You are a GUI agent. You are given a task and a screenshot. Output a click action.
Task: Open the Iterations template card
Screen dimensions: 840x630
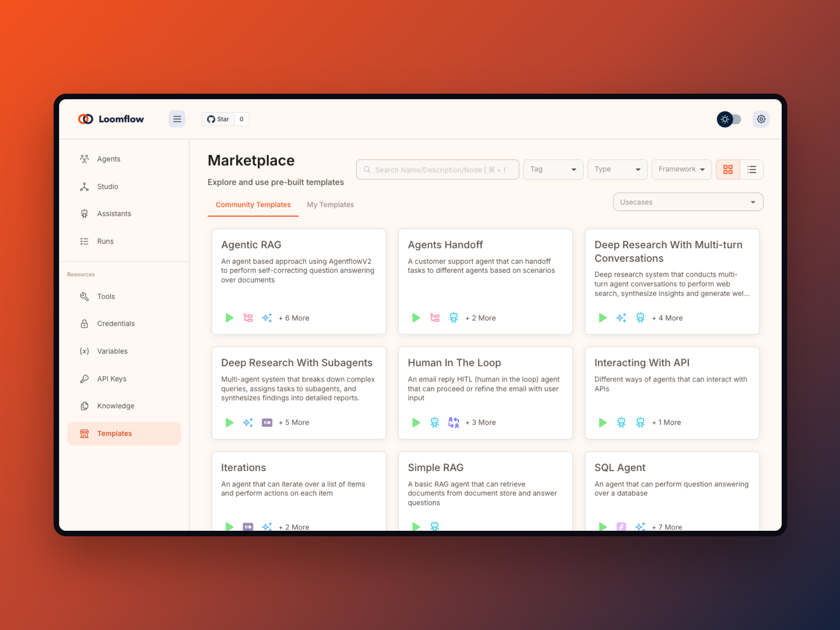[299, 491]
